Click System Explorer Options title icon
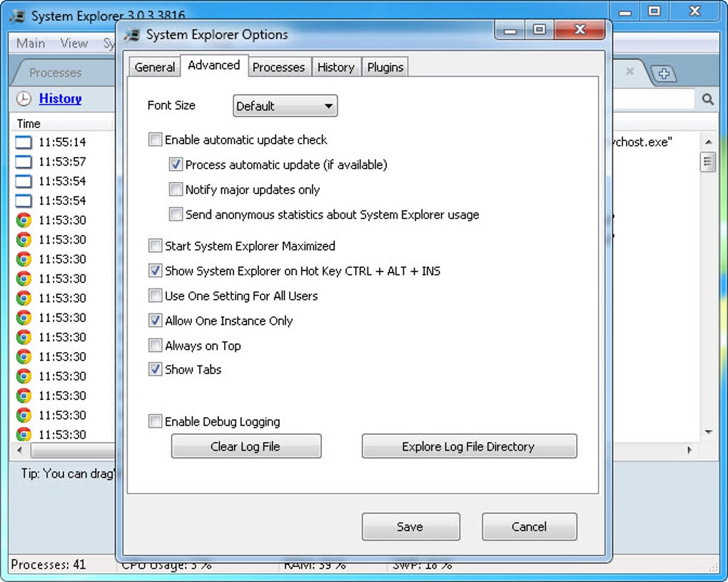The height and width of the screenshot is (582, 728). point(132,35)
